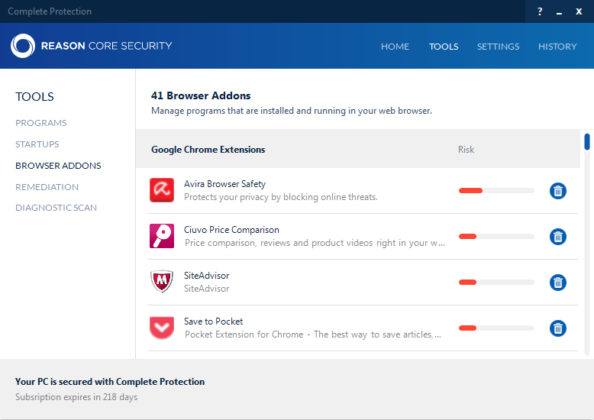
Task: Click the Avira red logo icon
Action: (162, 190)
